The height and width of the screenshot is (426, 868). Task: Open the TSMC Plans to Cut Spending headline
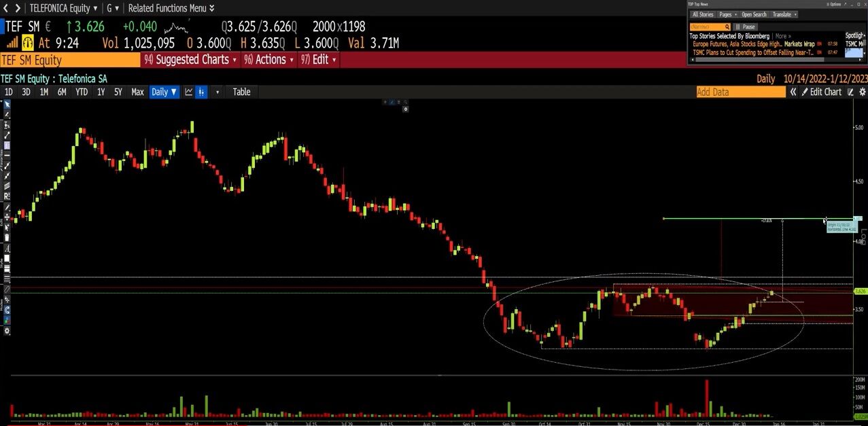[753, 52]
